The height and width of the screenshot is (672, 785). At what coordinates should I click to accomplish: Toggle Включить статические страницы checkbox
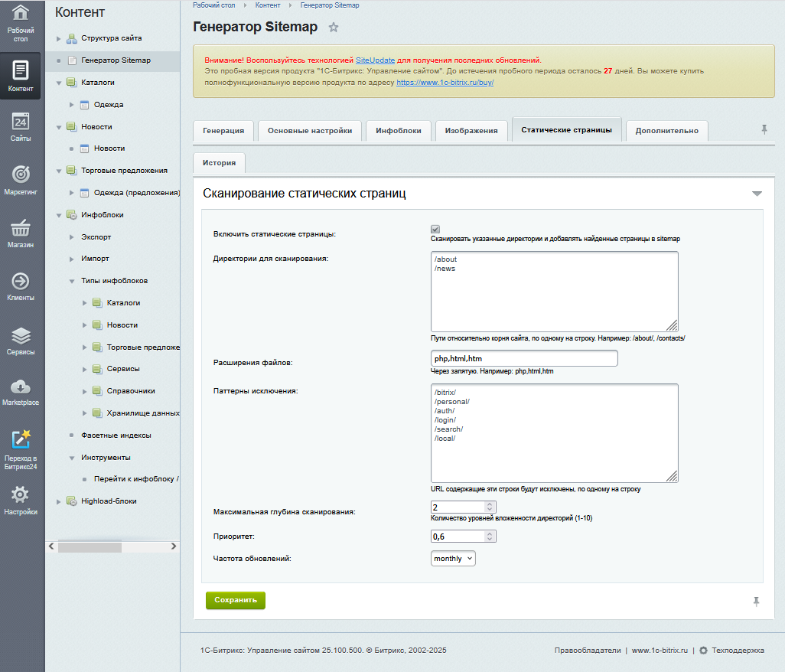pos(435,229)
